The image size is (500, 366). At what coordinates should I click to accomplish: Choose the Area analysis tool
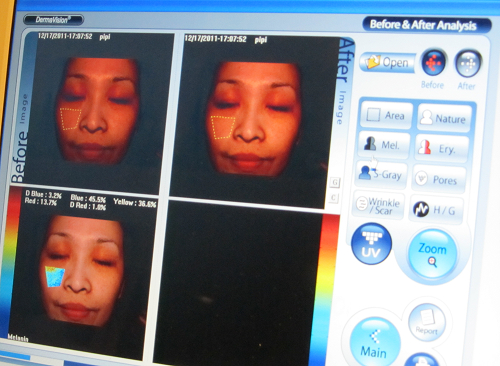click(386, 115)
